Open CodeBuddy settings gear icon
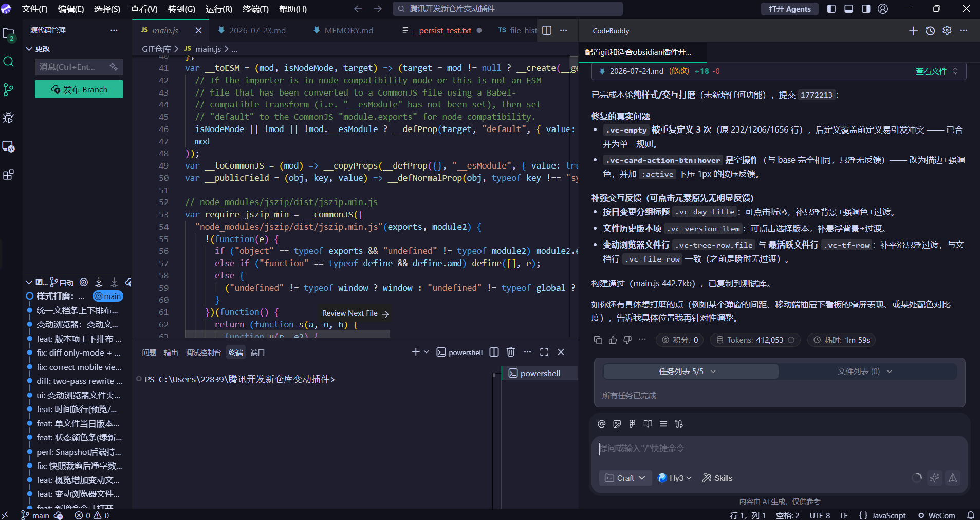The width and height of the screenshot is (980, 520). point(947,31)
